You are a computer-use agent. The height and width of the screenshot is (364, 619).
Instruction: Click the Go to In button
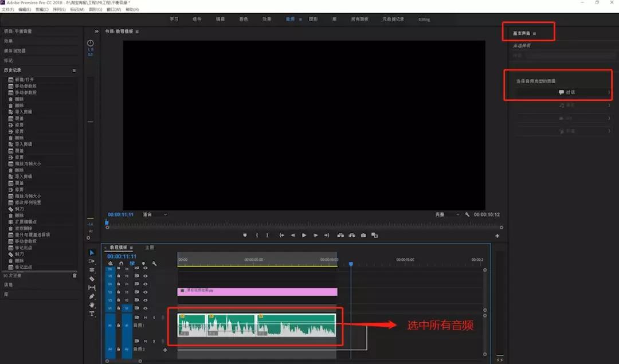[282, 235]
